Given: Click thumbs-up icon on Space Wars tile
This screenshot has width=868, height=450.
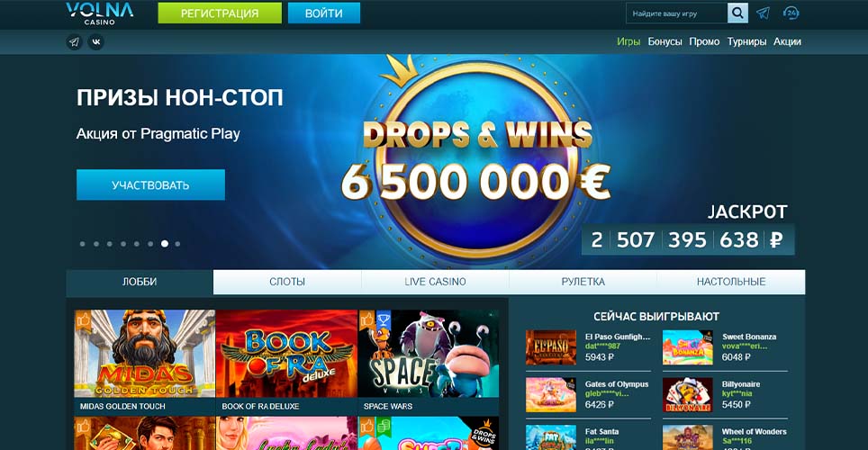Looking at the screenshot, I should tap(367, 319).
